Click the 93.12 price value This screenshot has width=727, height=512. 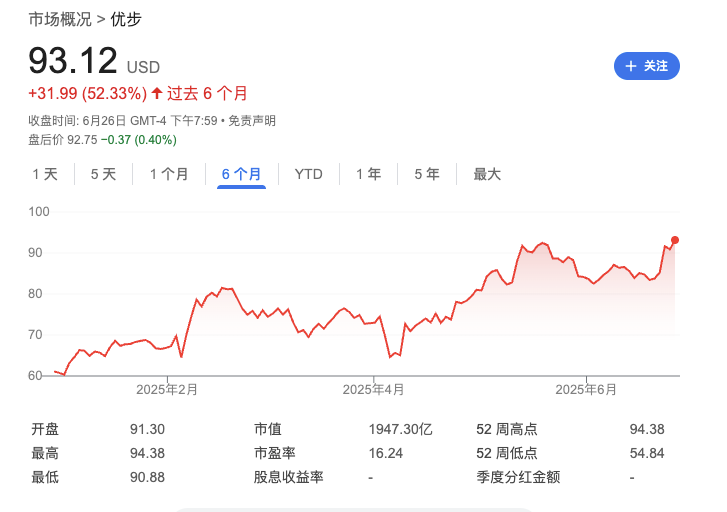coord(73,61)
